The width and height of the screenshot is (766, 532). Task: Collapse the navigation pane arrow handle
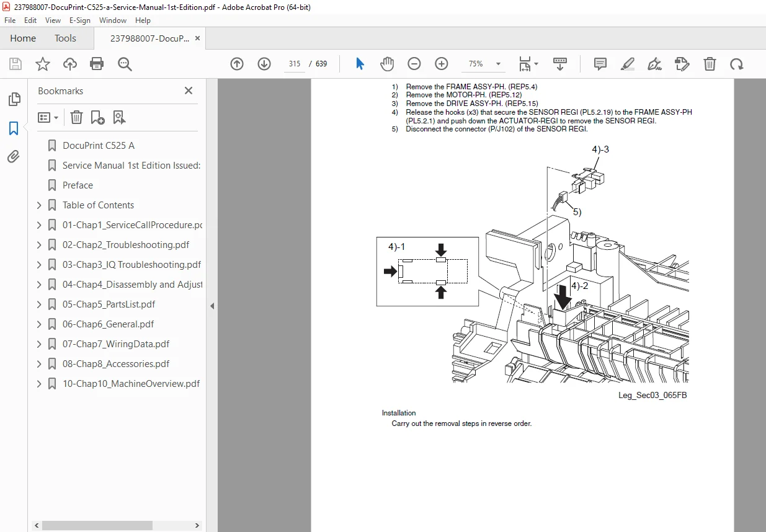pyautogui.click(x=212, y=306)
